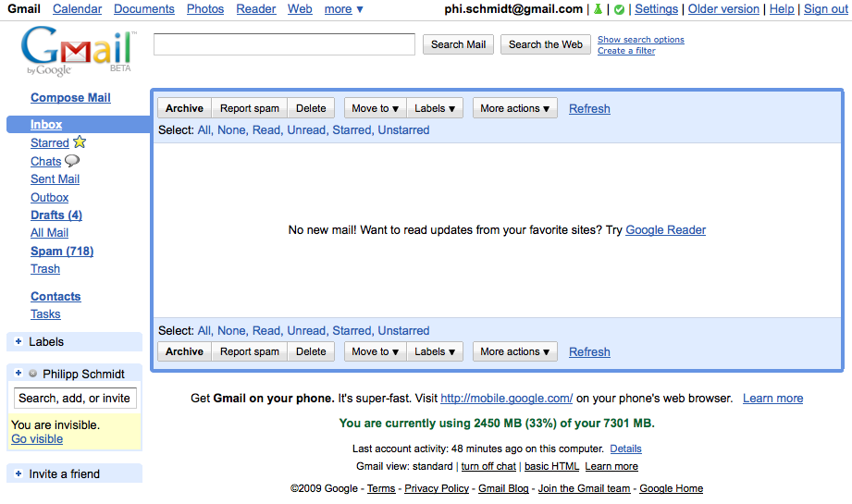This screenshot has width=852, height=504.
Task: Click Sign out
Action: pyautogui.click(x=826, y=9)
